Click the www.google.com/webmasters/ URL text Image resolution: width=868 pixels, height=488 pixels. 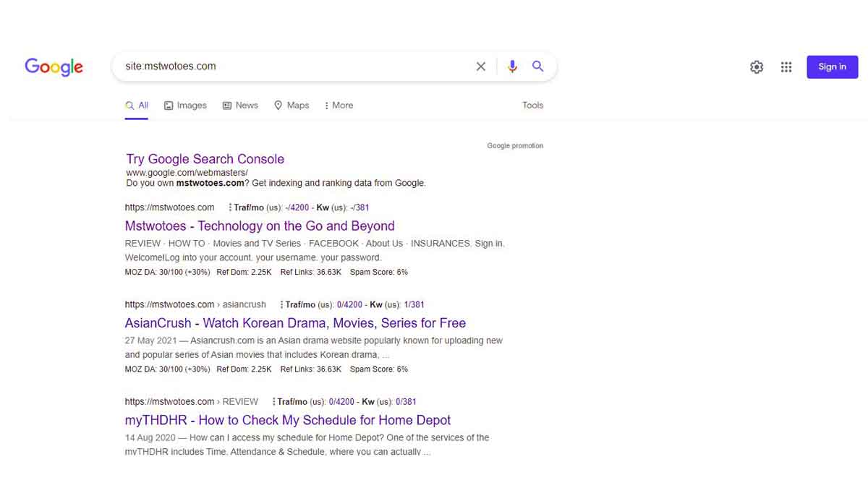point(187,173)
